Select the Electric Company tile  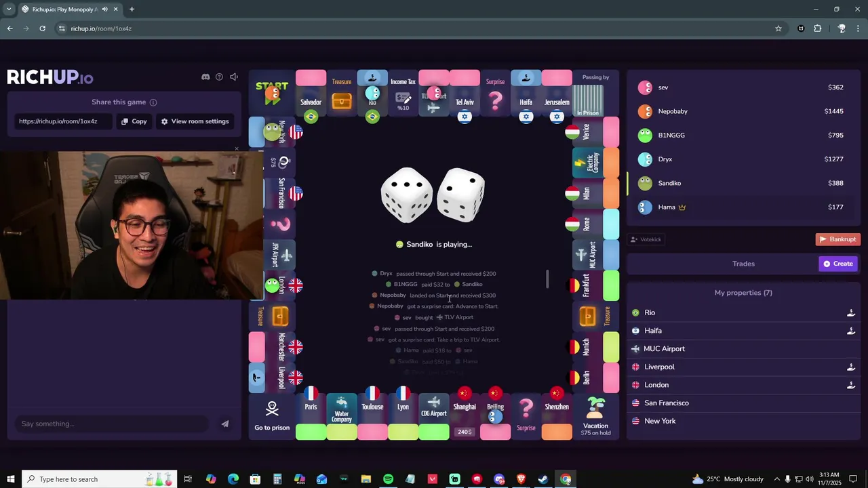click(x=595, y=163)
